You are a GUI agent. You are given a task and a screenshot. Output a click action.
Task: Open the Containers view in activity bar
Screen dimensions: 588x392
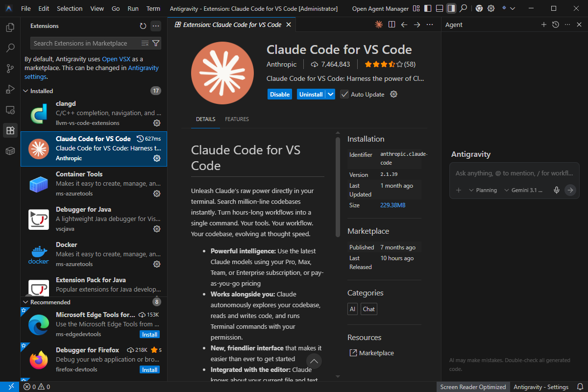pos(10,151)
